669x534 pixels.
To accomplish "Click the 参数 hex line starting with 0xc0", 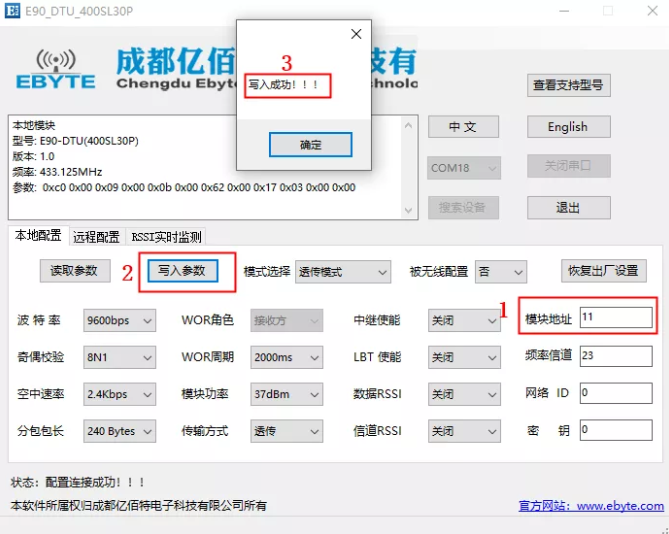I will [x=184, y=188].
